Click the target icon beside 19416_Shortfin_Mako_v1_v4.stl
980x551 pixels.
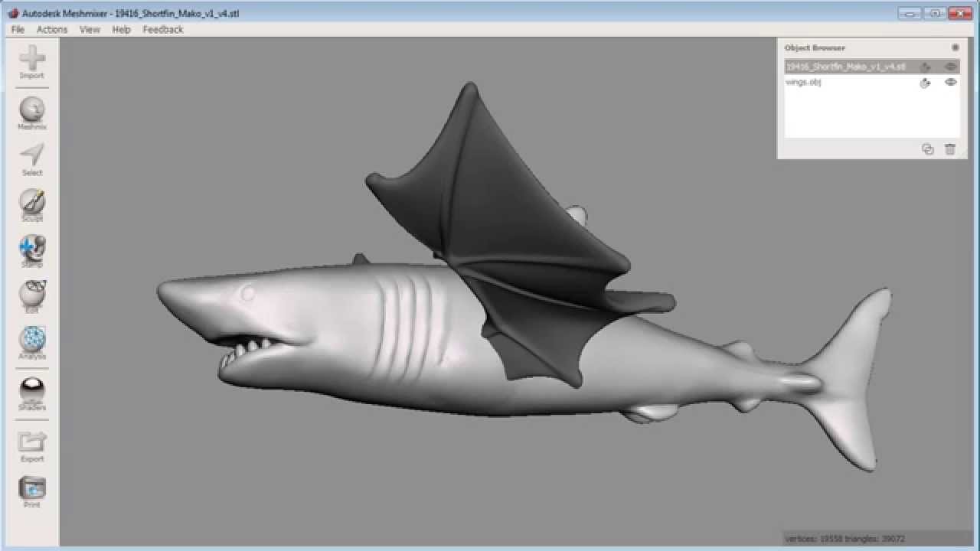[x=925, y=67]
